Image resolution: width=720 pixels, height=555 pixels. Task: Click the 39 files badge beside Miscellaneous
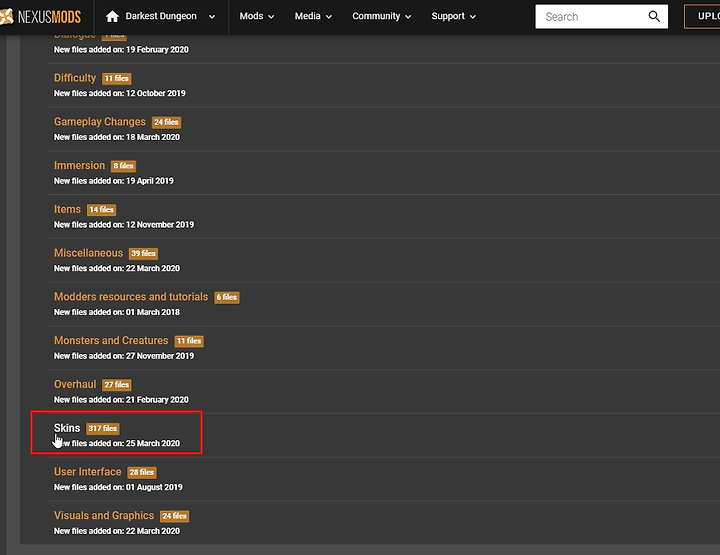click(143, 253)
